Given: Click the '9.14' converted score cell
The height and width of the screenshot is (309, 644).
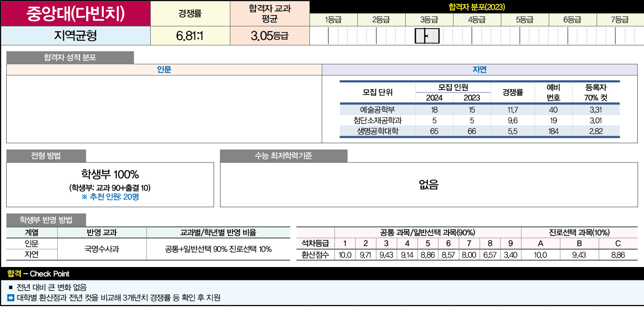Looking at the screenshot, I should tap(407, 255).
